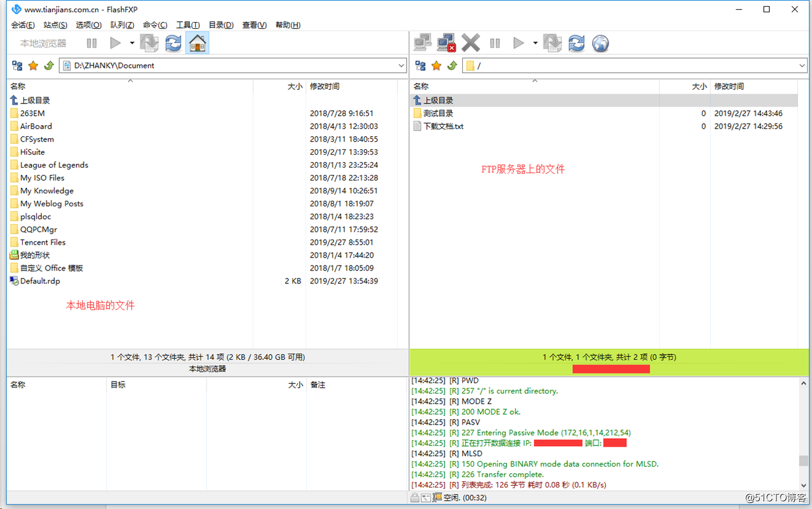812x509 pixels.
Task: Click the local pane transfer play icon
Action: pyautogui.click(x=115, y=43)
